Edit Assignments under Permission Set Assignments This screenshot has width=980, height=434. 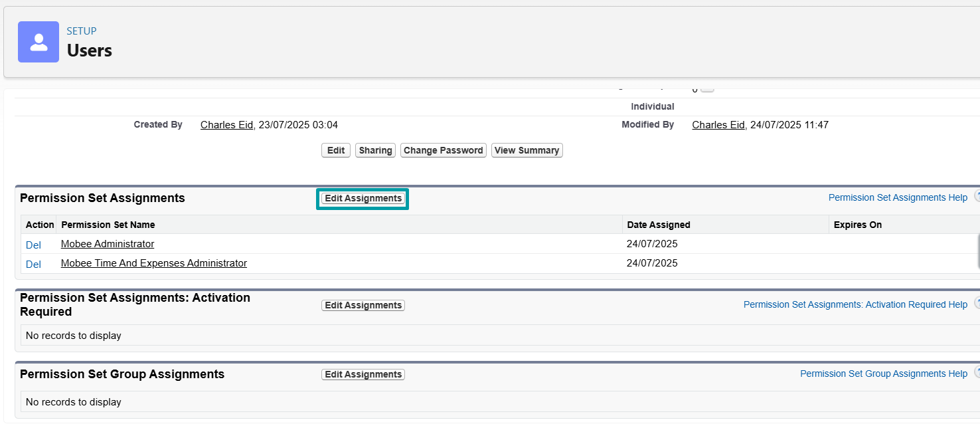[363, 198]
